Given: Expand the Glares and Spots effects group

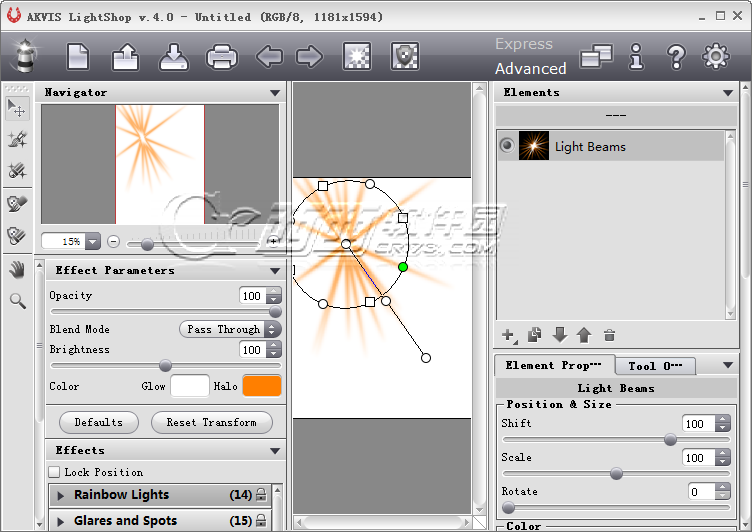Looking at the screenshot, I should [61, 521].
